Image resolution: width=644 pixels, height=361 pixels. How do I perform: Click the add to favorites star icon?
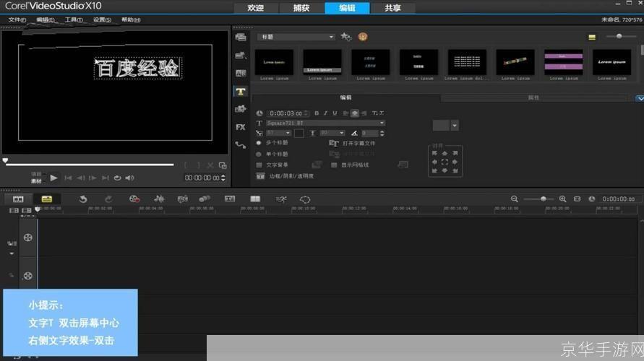[346, 37]
